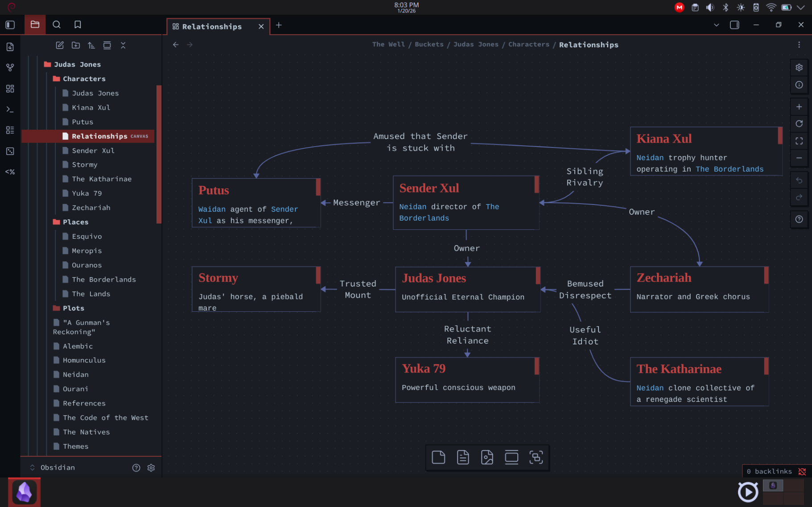Open the canvas settings gear
The image size is (812, 507).
click(799, 67)
